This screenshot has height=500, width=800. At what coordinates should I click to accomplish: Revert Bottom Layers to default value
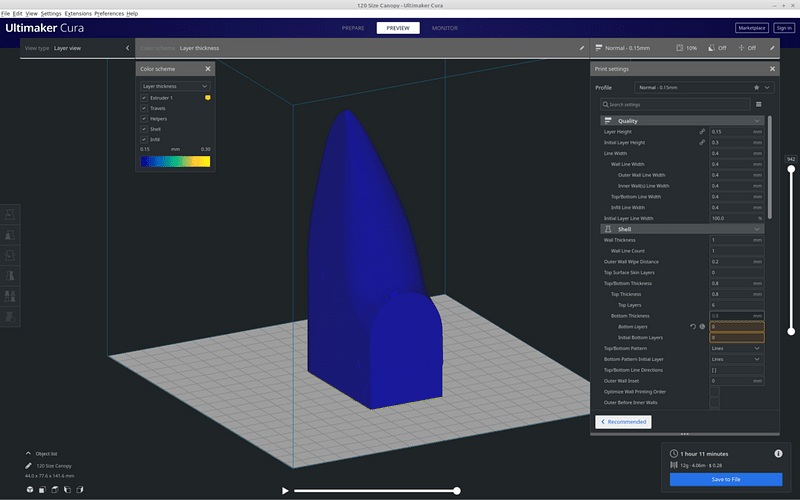(693, 327)
